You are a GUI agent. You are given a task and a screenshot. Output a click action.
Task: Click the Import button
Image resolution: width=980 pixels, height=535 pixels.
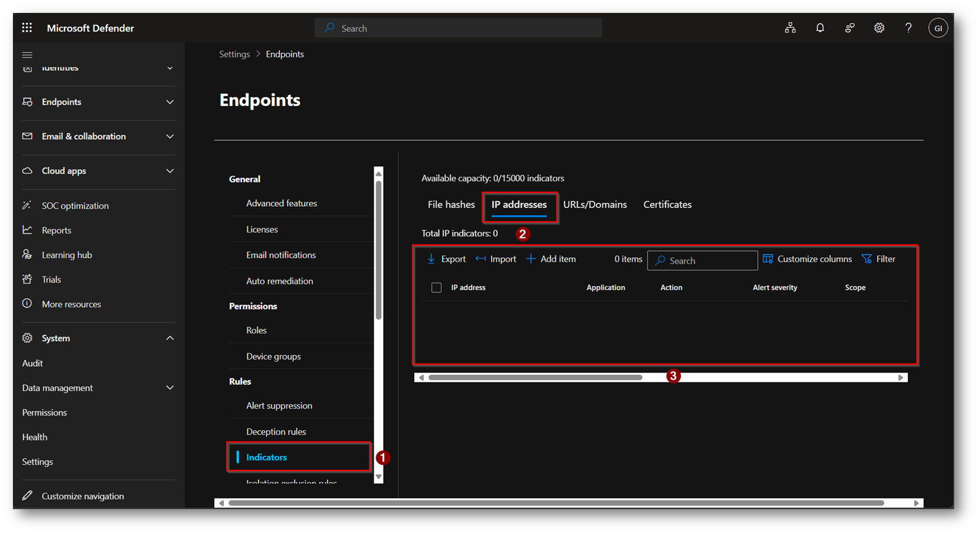(496, 259)
